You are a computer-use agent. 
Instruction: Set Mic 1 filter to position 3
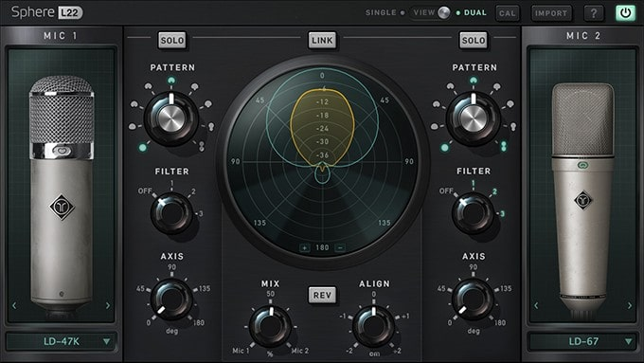[x=201, y=213]
